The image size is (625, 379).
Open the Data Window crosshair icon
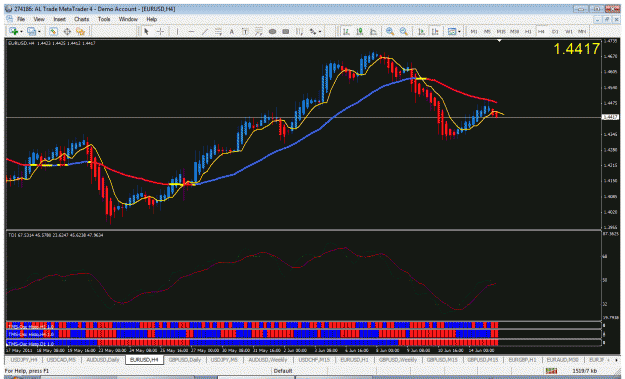[67, 31]
